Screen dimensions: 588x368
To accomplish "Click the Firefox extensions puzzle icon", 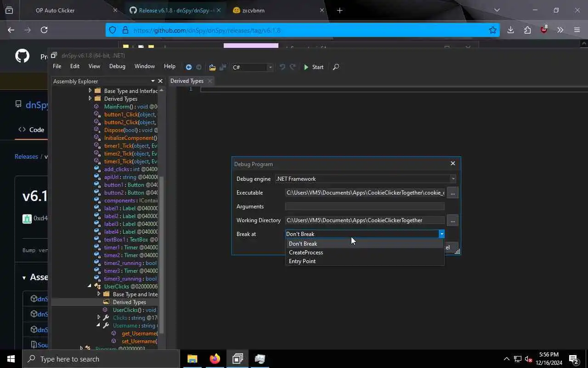I will pyautogui.click(x=527, y=30).
